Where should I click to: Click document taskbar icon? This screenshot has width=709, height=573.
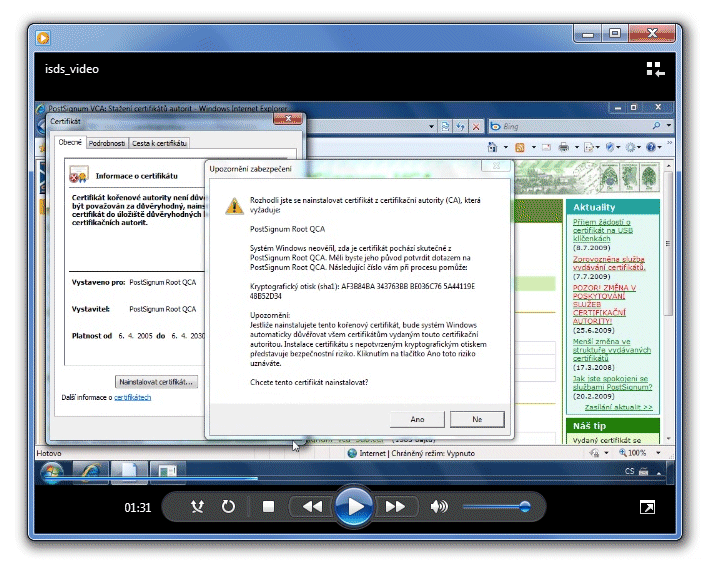[x=129, y=473]
